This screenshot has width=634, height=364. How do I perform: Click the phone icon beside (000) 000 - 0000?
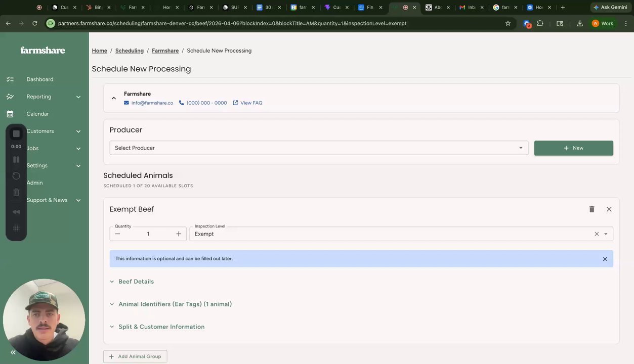pyautogui.click(x=181, y=103)
